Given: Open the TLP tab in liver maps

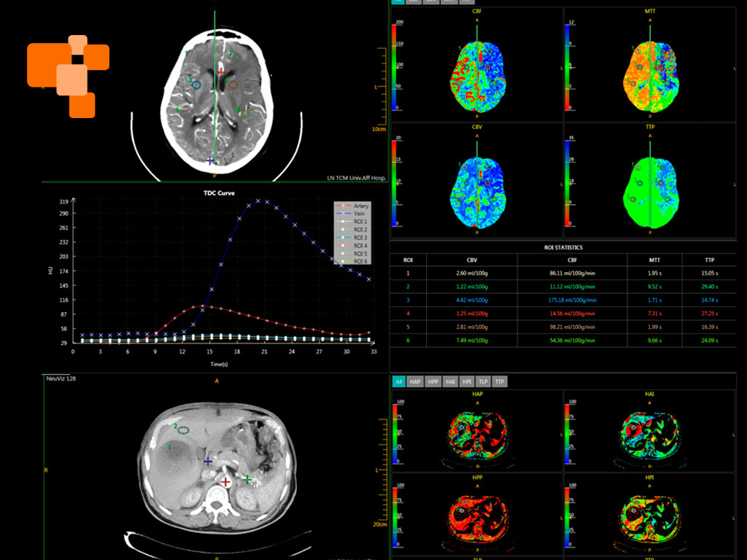Looking at the screenshot, I should (x=483, y=381).
